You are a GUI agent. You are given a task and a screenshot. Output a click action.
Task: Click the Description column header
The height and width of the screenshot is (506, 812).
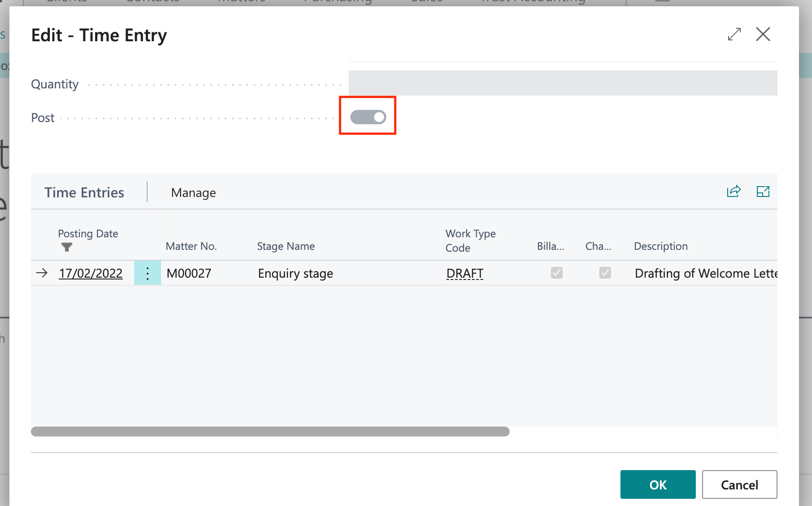661,246
